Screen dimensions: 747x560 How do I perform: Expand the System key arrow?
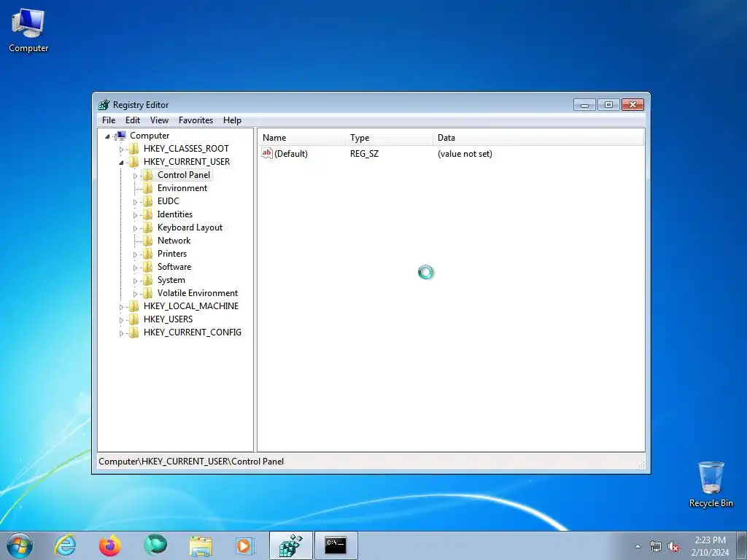click(135, 281)
